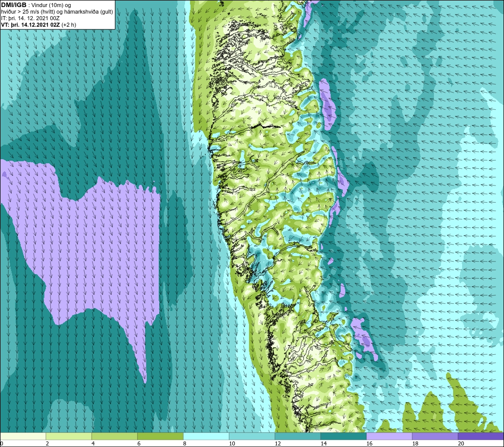Click the 'IT: þri. 14. 12. 2021 00Z' line
The width and height of the screenshot is (504, 447).
click(30, 18)
